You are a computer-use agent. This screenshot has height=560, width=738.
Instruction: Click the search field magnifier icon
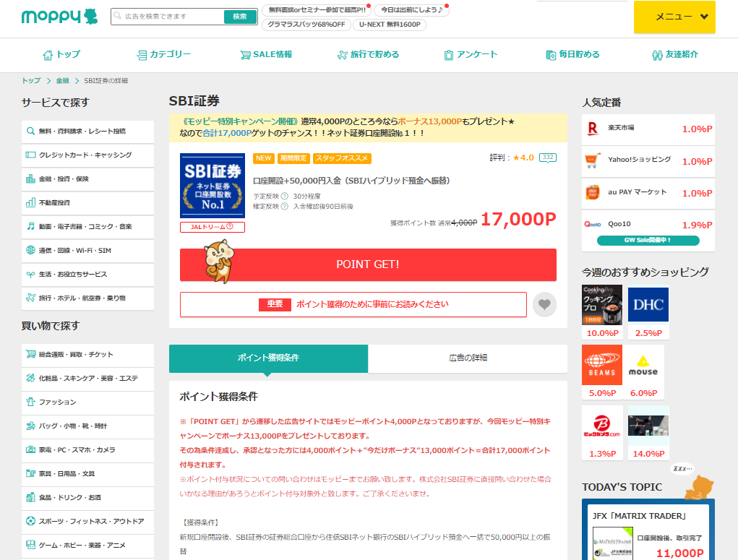click(x=118, y=16)
